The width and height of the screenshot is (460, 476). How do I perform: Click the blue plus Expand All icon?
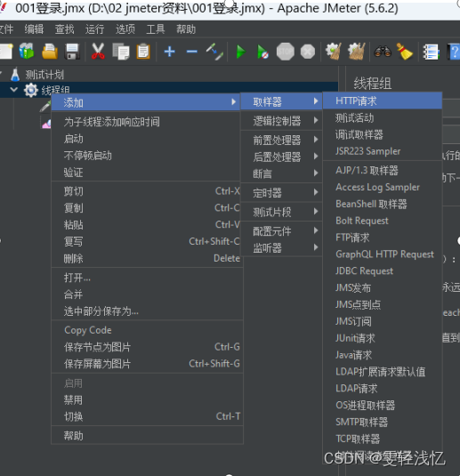169,52
